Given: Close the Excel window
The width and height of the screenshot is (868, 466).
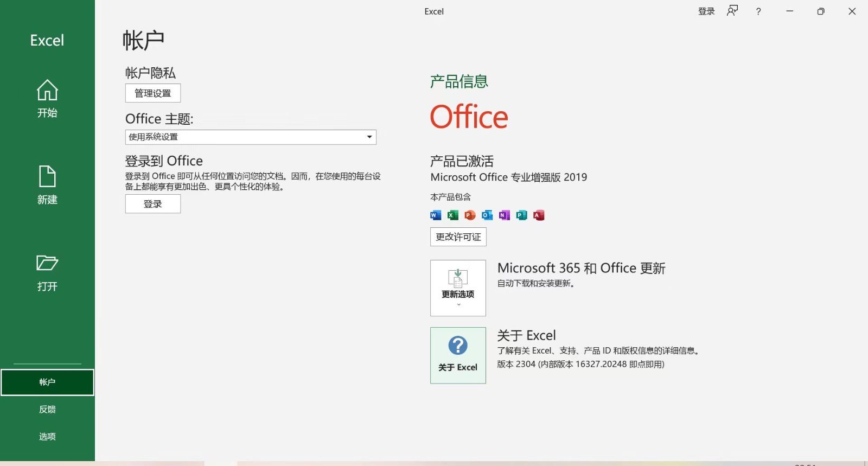Looking at the screenshot, I should [x=852, y=11].
